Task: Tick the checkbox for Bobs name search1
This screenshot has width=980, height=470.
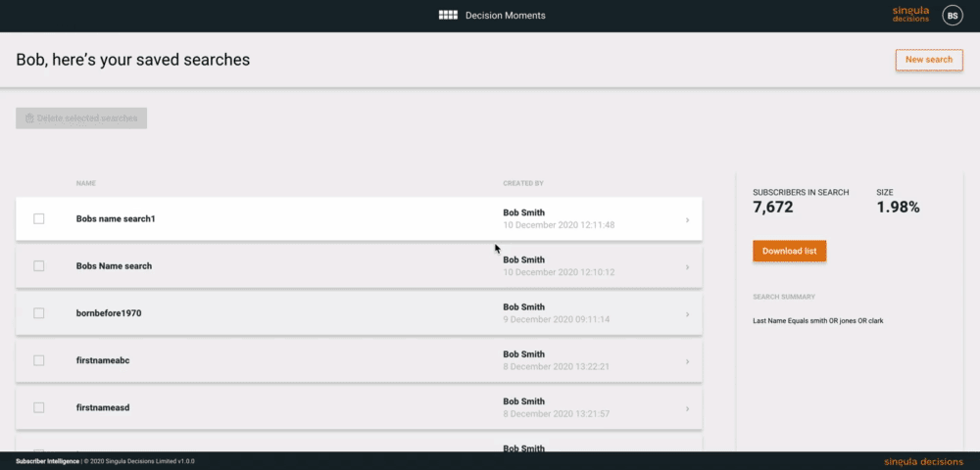Action: (x=39, y=219)
